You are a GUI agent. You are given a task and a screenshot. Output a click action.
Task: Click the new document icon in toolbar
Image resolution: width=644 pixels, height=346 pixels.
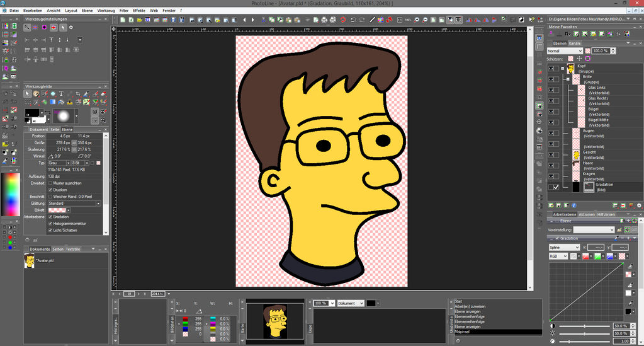123,20
